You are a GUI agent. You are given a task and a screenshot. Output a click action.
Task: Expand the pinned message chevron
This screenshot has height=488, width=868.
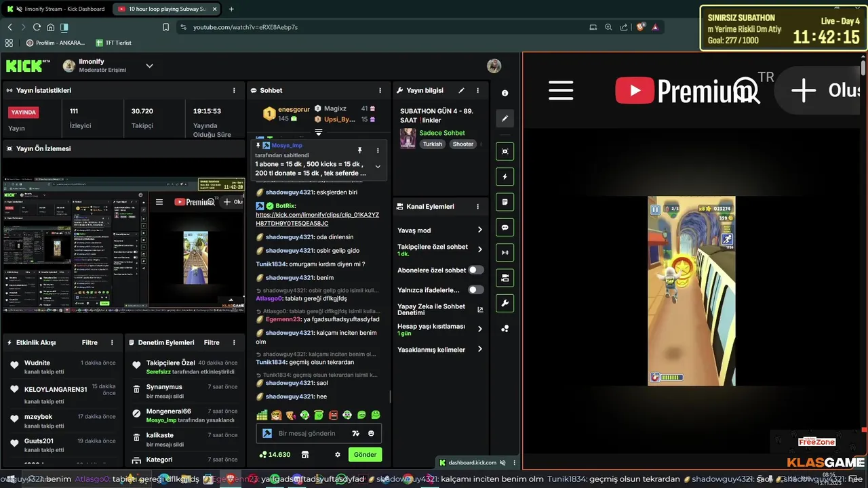click(378, 167)
